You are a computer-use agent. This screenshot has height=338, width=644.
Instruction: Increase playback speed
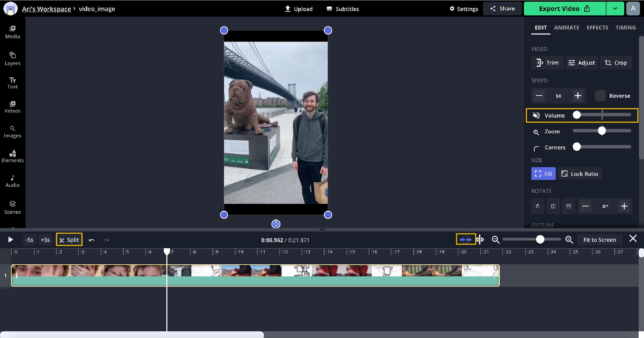578,96
